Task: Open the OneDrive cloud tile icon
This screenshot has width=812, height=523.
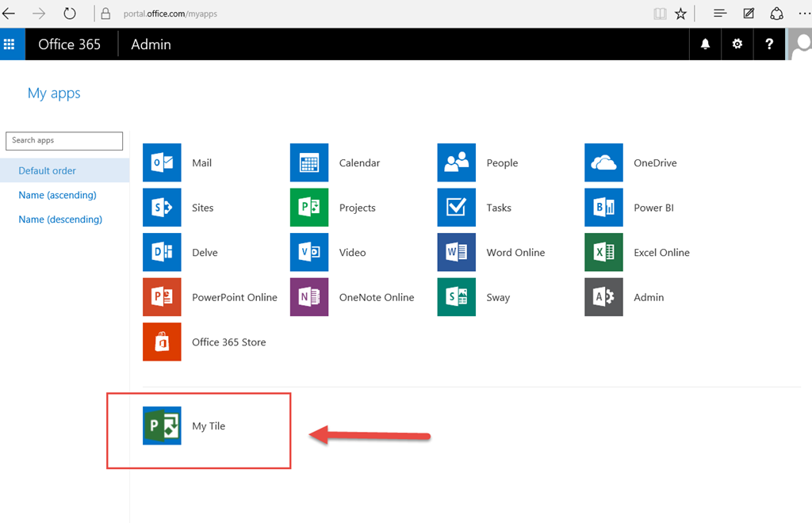Action: [x=603, y=162]
